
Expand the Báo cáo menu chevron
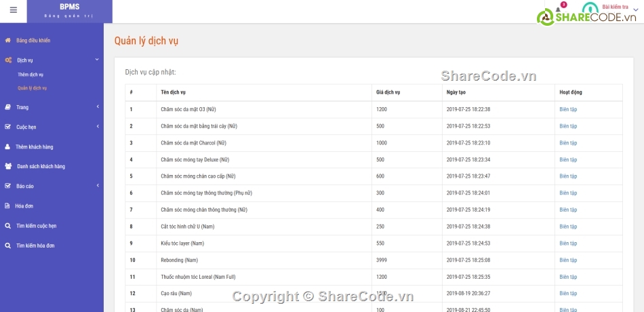coord(98,186)
